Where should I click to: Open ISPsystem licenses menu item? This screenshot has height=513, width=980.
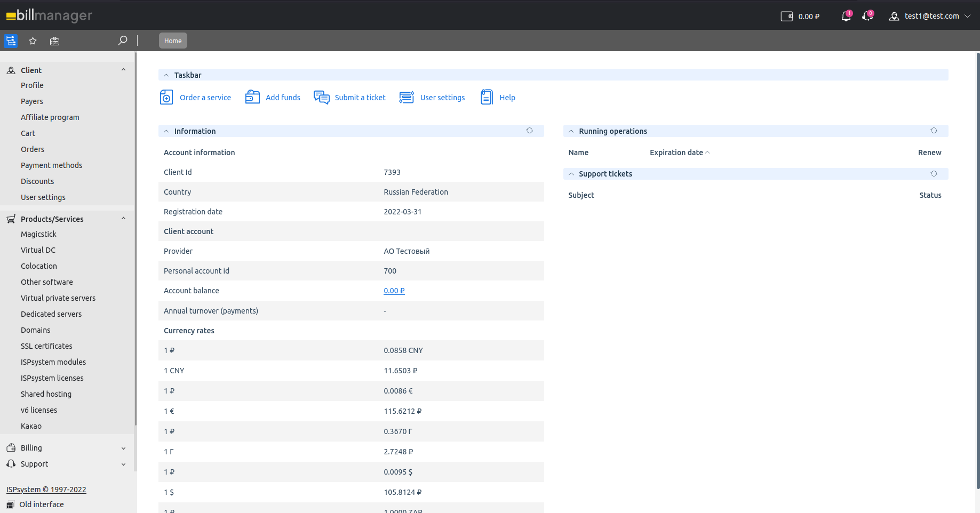(x=52, y=378)
